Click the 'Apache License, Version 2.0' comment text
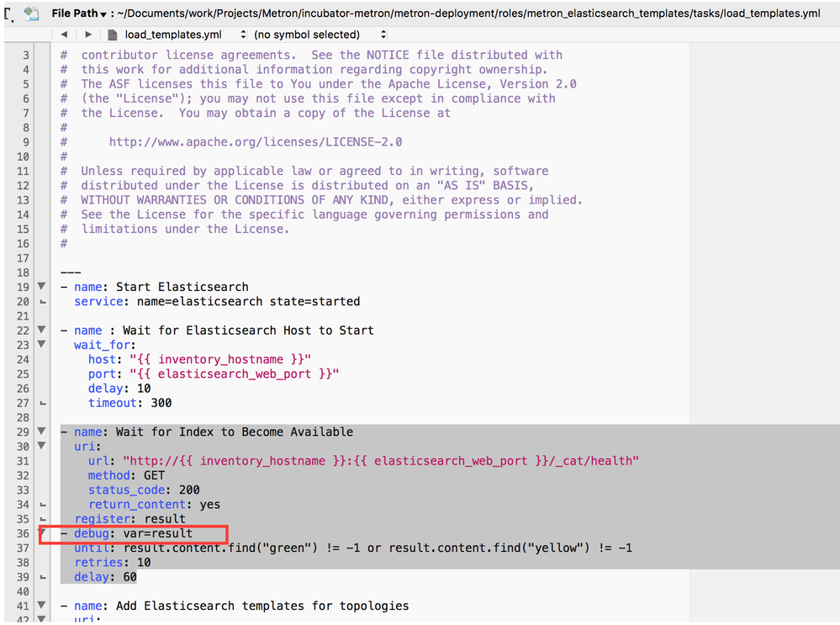 pos(482,84)
